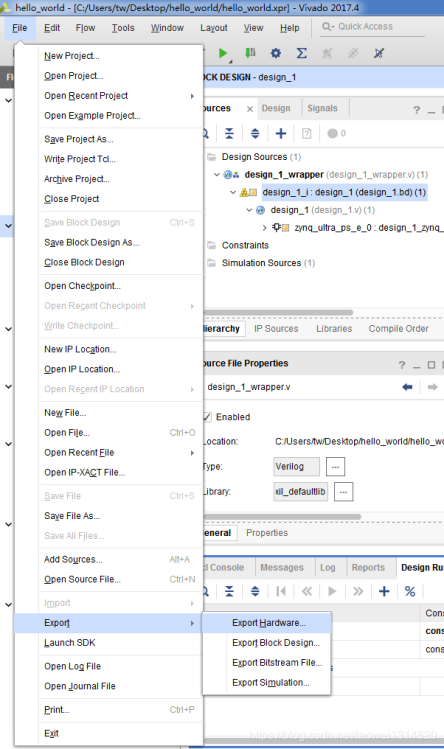Create new run with plus in Design Runs
This screenshot has height=749, width=444.
click(384, 591)
